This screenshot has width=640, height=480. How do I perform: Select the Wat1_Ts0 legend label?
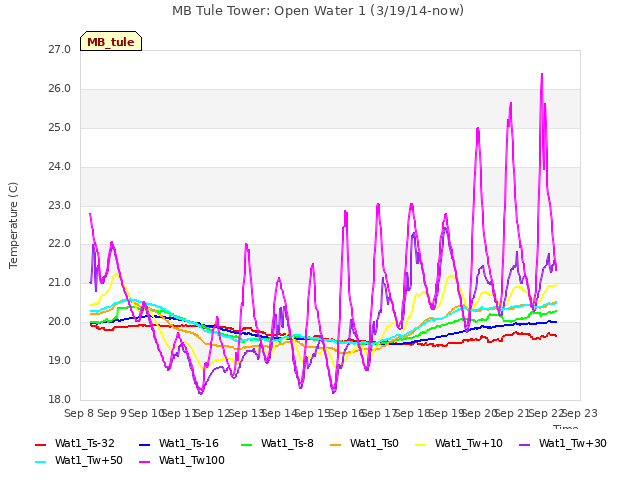[x=374, y=443]
